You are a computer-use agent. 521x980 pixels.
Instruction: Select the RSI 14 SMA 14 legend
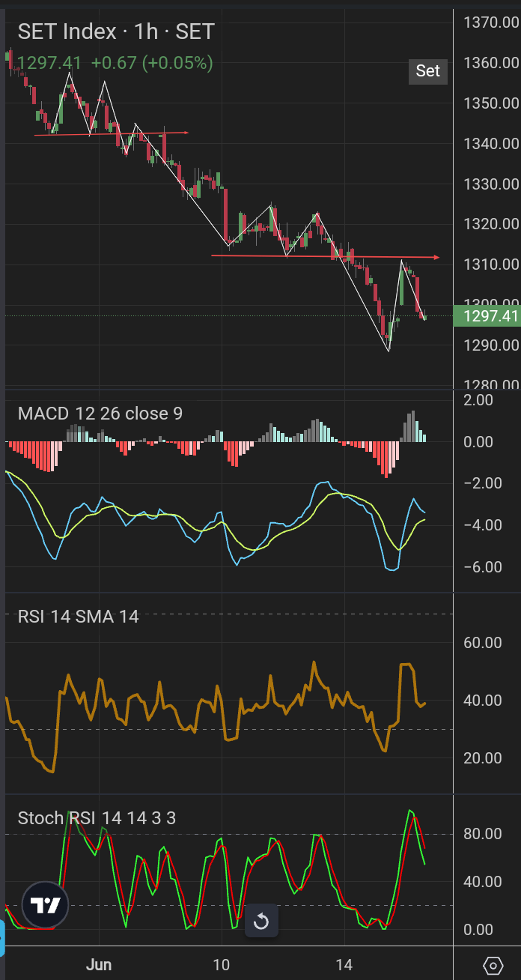pyautogui.click(x=79, y=617)
